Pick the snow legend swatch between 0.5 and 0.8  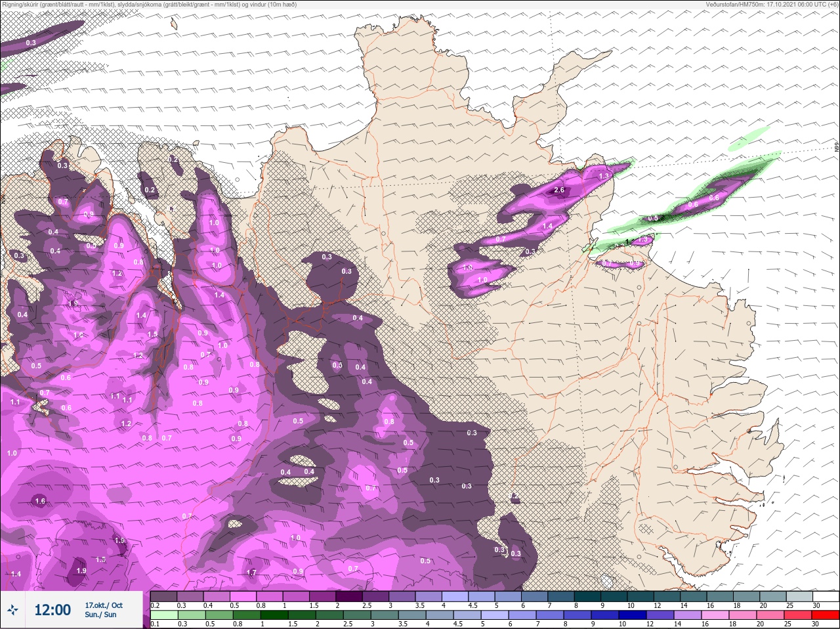tap(243, 596)
